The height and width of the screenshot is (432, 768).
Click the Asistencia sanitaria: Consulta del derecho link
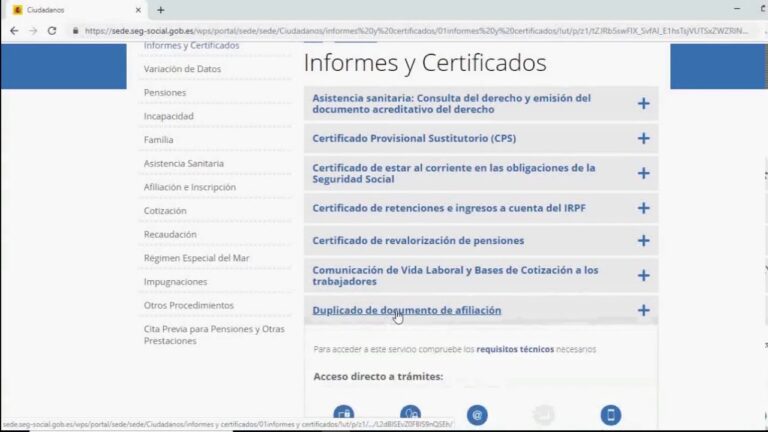(x=452, y=103)
